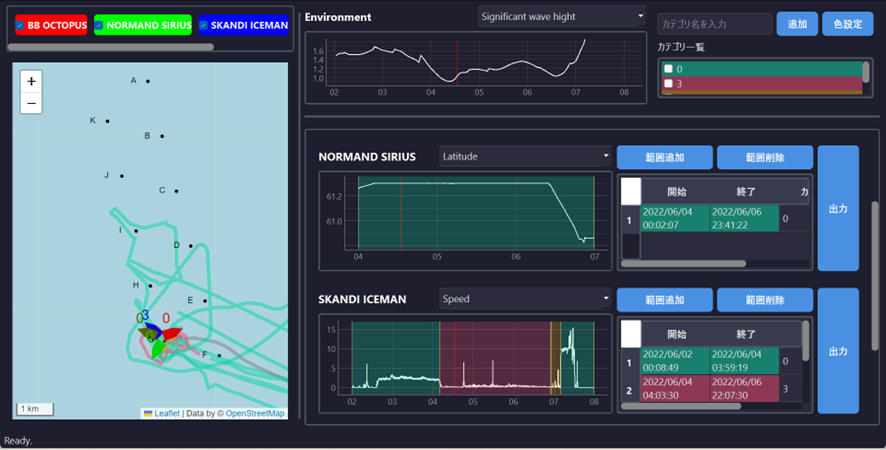
Task: Zoom in on the map
Action: point(32,81)
